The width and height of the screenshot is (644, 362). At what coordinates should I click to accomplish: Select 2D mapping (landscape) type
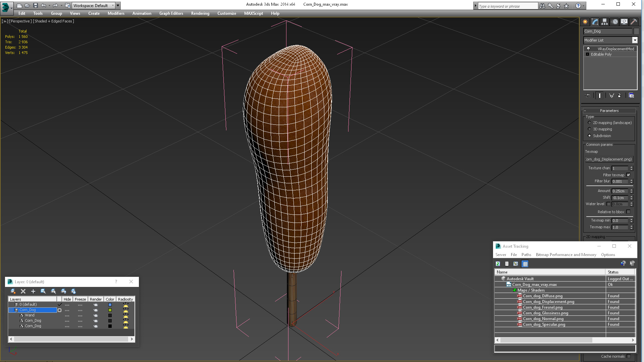coord(589,123)
